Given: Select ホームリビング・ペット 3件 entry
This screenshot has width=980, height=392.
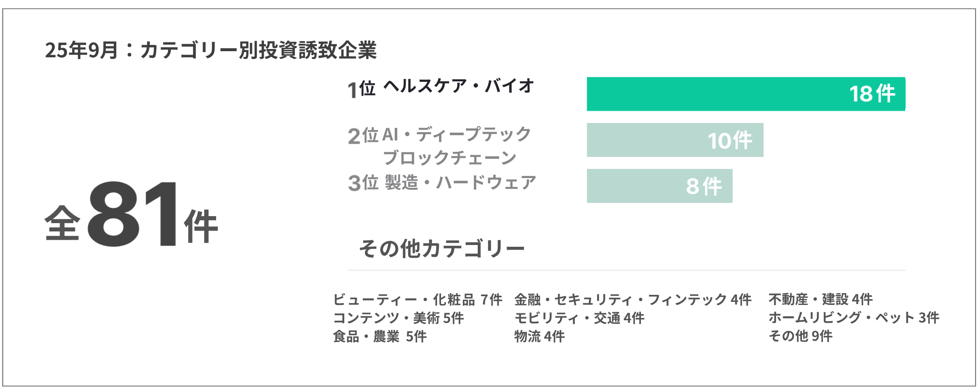Looking at the screenshot, I should coord(854,318).
